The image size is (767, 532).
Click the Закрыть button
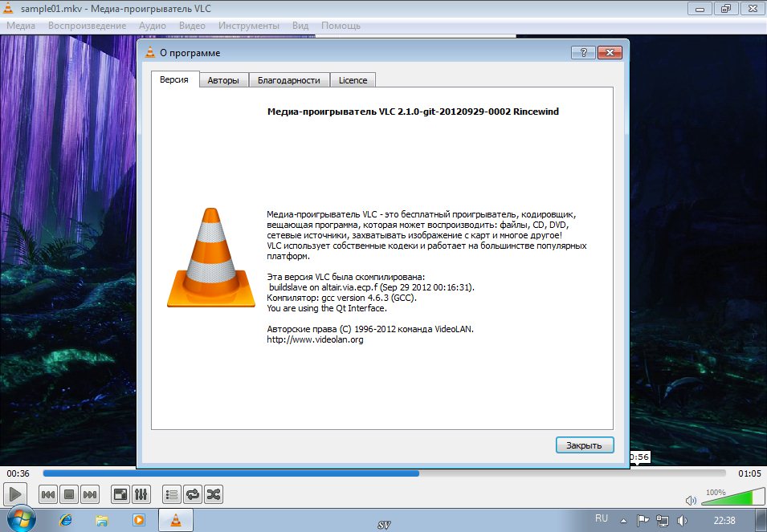[584, 445]
